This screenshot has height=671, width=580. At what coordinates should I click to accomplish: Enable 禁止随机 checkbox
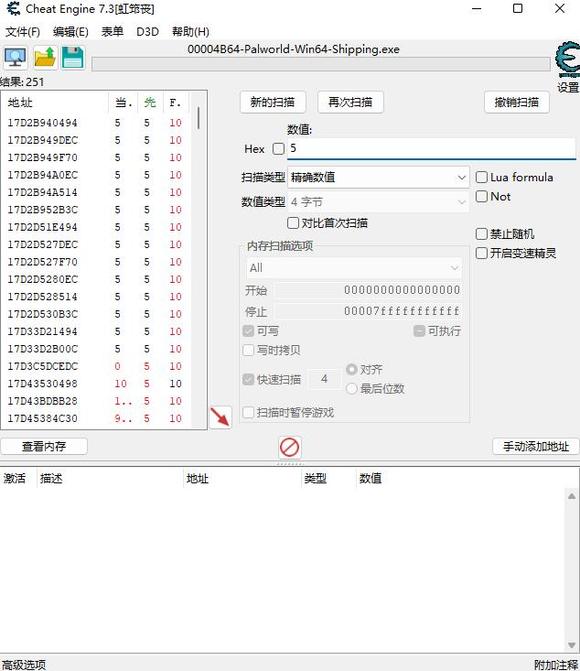click(x=482, y=234)
